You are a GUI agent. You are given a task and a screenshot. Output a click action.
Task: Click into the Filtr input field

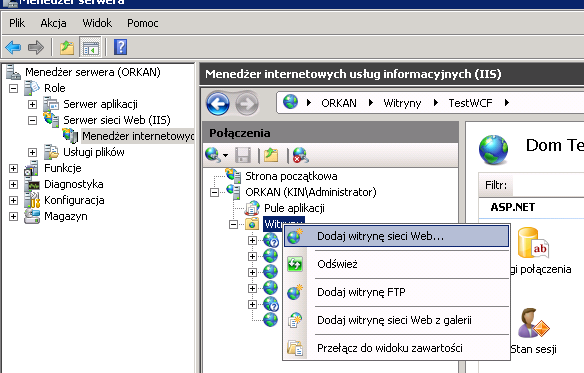(x=548, y=185)
